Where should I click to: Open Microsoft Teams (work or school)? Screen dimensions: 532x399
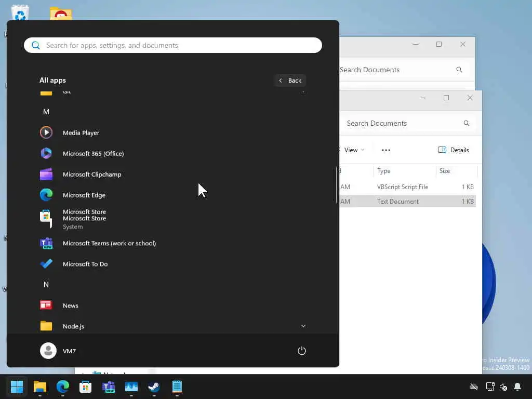172,243
